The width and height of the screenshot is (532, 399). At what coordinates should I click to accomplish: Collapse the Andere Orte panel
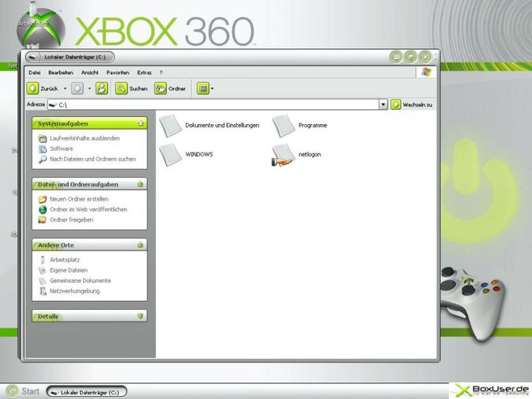click(141, 245)
